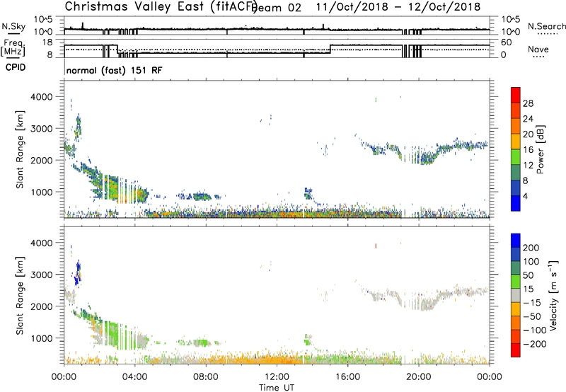Click the 4000 tick on power panel axis

click(x=42, y=97)
